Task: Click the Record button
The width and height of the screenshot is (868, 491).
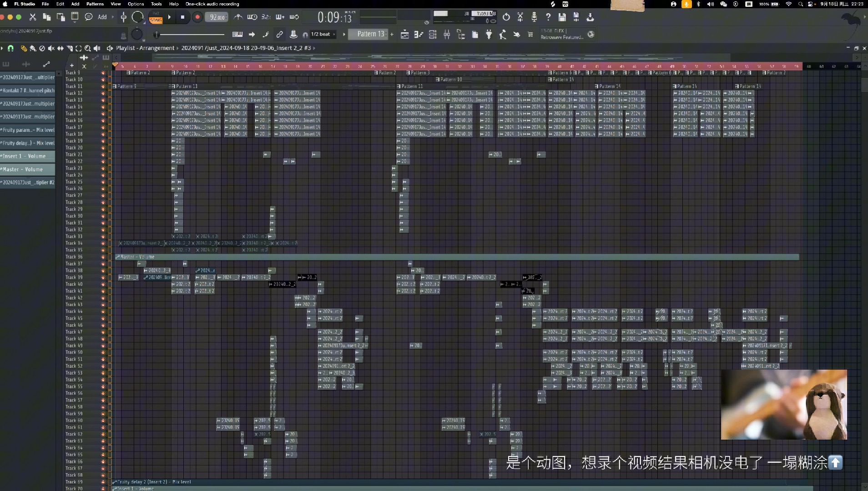Action: (197, 17)
